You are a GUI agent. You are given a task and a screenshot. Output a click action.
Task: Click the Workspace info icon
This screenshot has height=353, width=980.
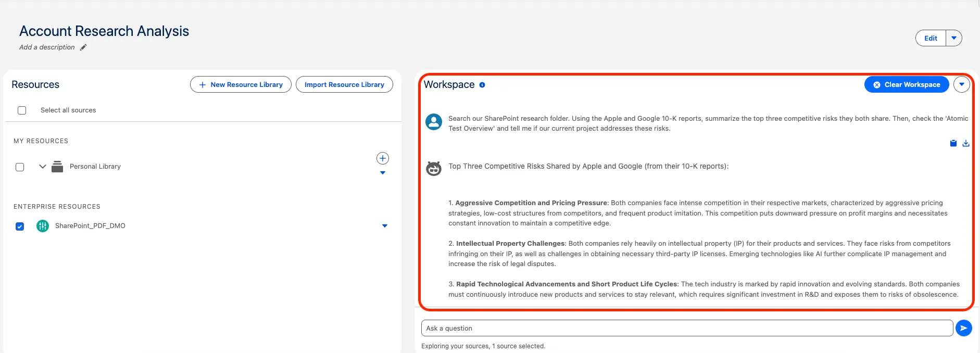(x=482, y=85)
